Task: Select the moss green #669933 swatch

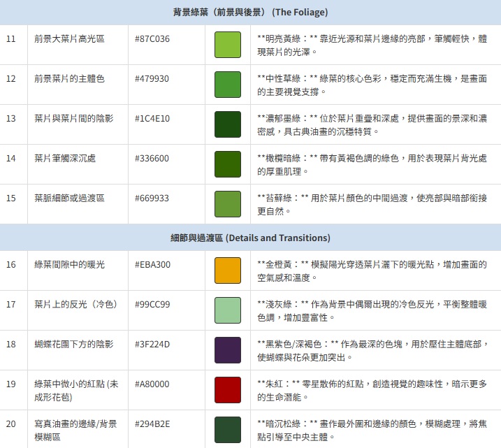Action: (228, 205)
